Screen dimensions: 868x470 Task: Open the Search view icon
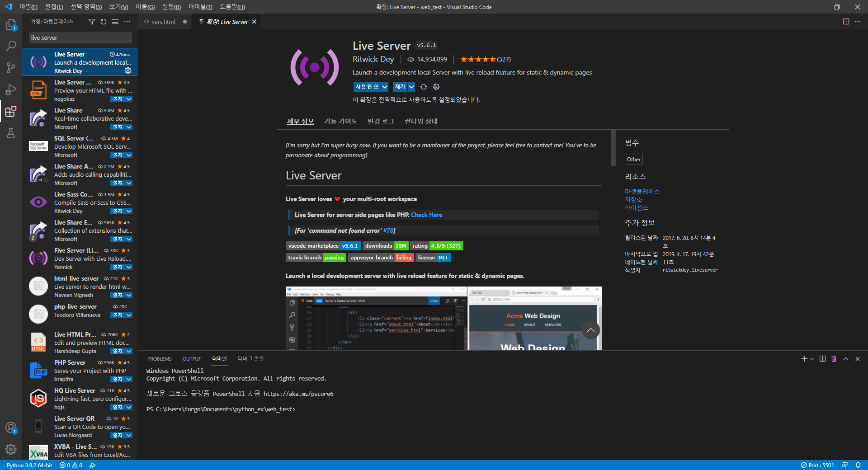pos(11,46)
